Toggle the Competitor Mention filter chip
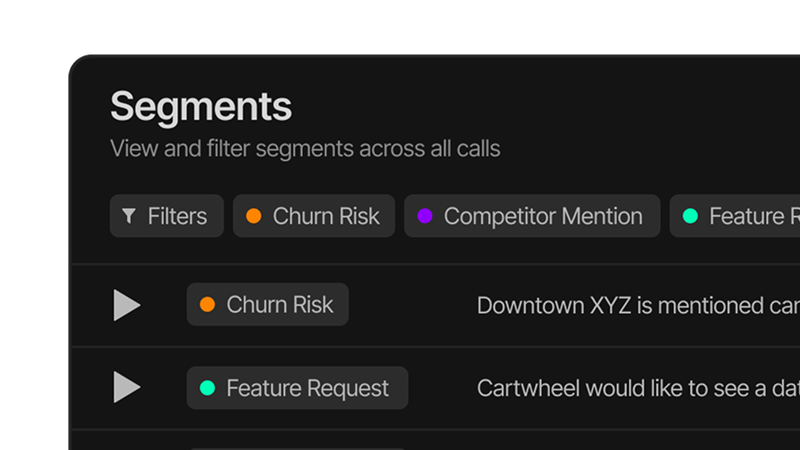Image resolution: width=800 pixels, height=450 pixels. tap(532, 216)
